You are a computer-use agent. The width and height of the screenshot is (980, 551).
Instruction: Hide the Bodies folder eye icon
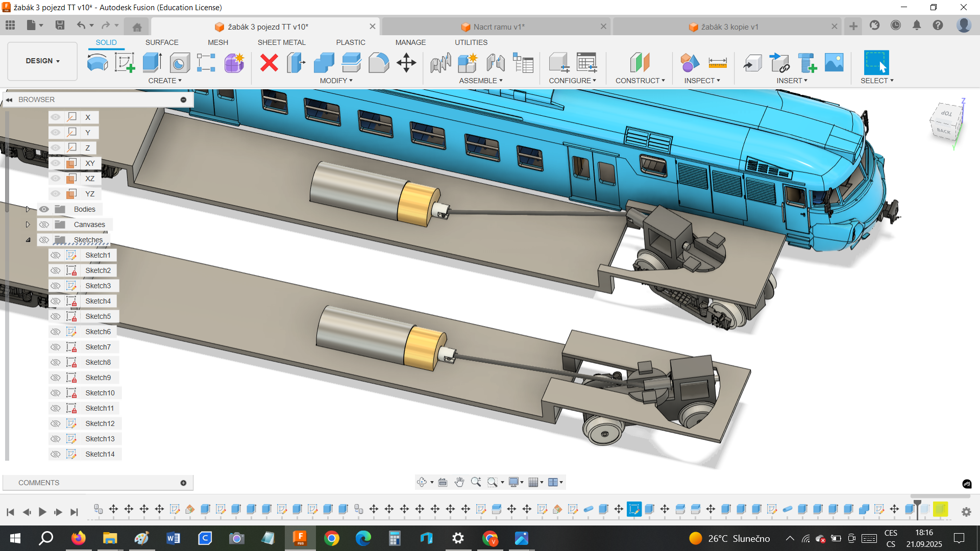pyautogui.click(x=44, y=209)
